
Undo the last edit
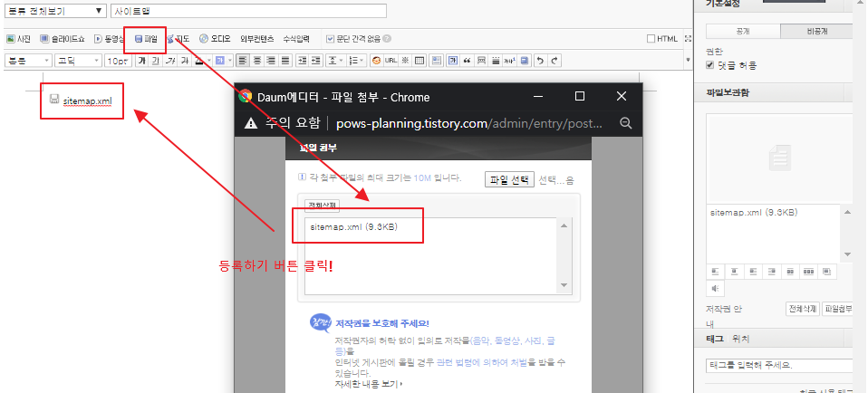(x=540, y=61)
